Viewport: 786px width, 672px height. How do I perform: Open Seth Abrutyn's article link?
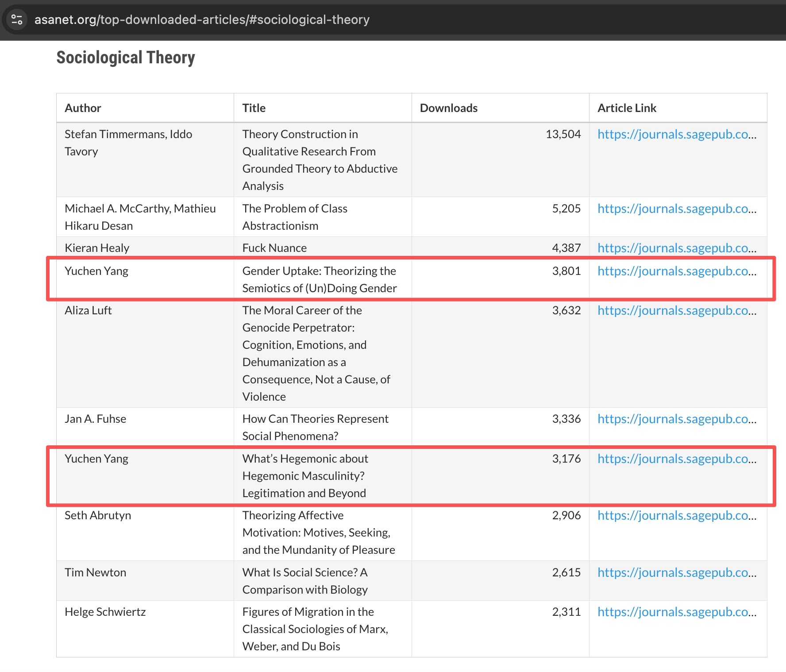[677, 515]
